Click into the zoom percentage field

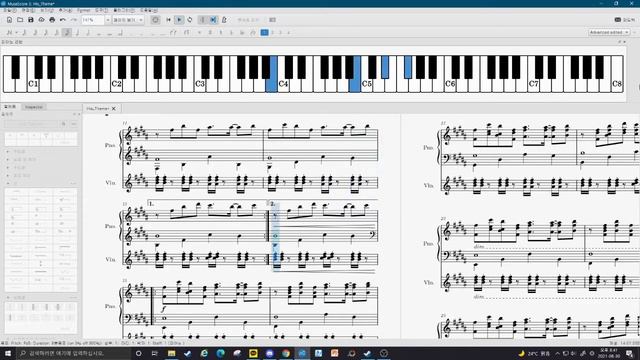(93, 20)
